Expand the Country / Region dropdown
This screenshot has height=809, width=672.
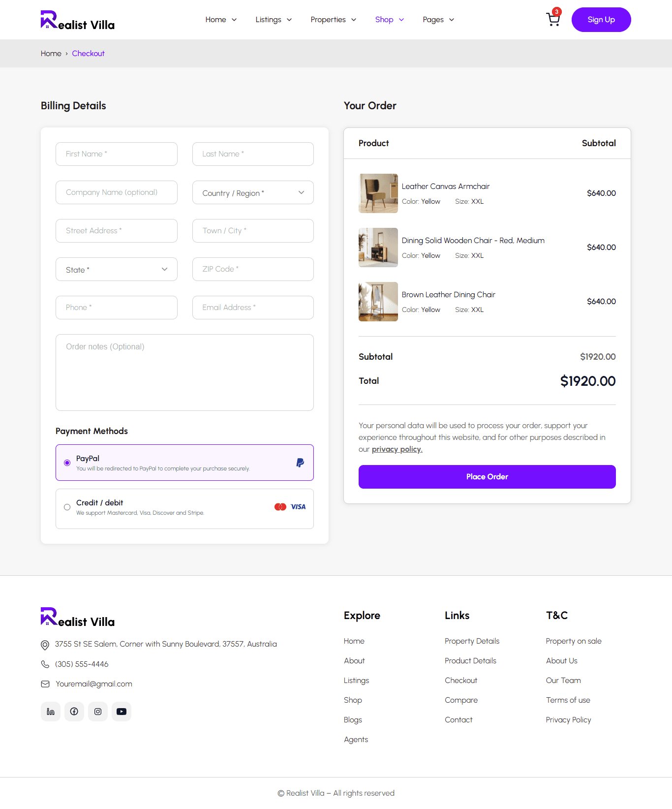pyautogui.click(x=253, y=193)
